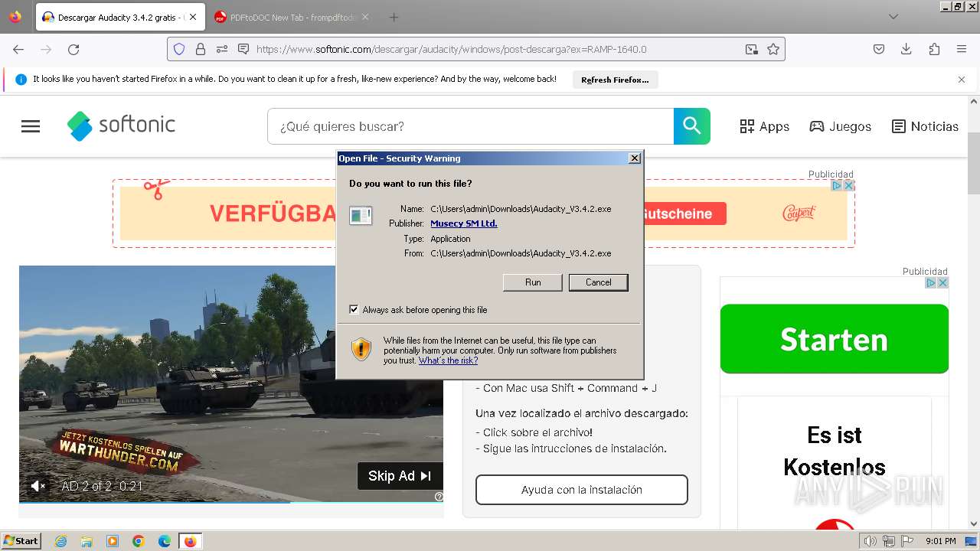Click the Refresh Firefox... button
Viewport: 980px width, 551px height.
tap(615, 80)
